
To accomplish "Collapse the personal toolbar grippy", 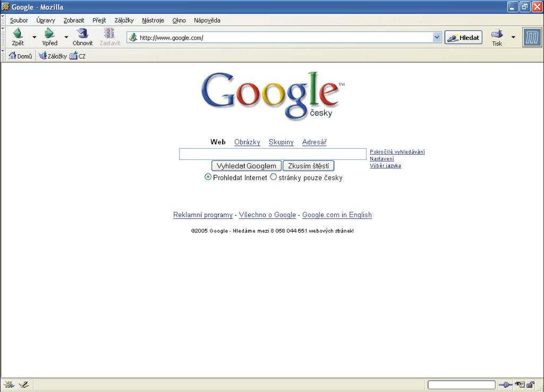I will [3, 56].
